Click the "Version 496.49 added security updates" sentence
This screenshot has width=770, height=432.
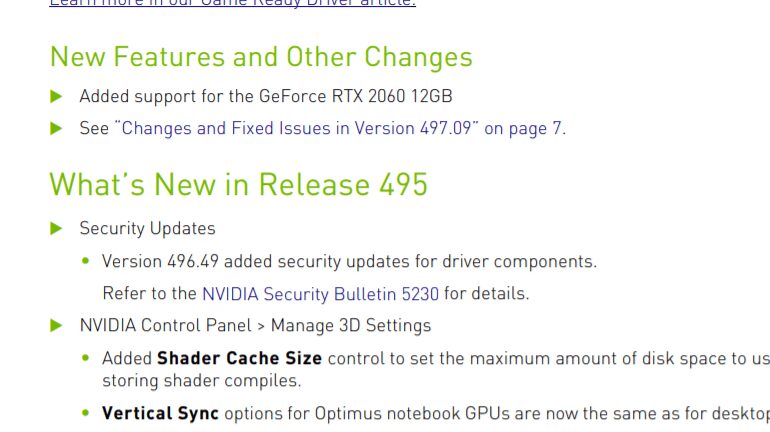pos(349,262)
